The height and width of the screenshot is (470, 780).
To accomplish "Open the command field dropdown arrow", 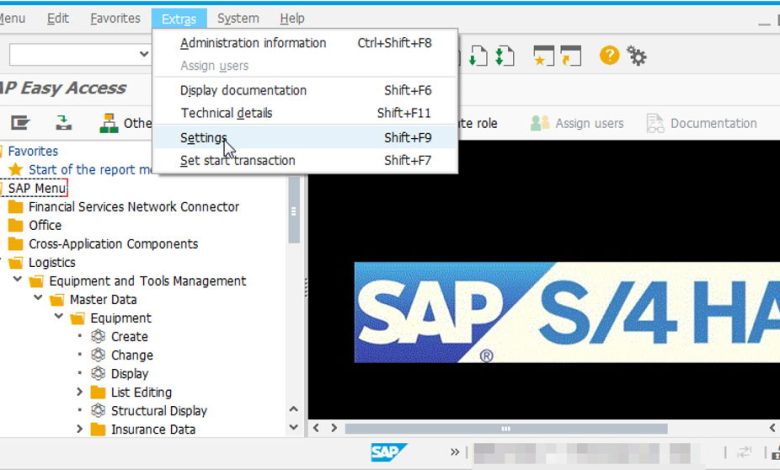I will click(144, 54).
